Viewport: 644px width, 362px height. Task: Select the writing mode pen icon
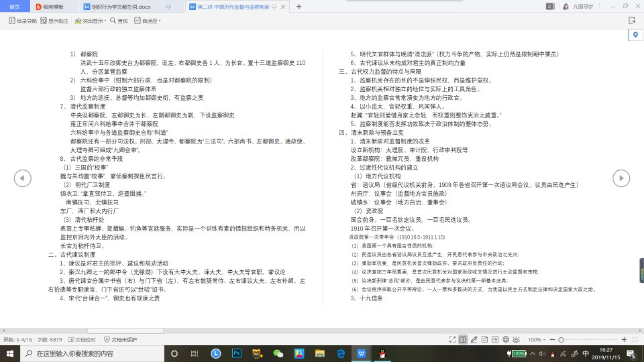point(474,339)
